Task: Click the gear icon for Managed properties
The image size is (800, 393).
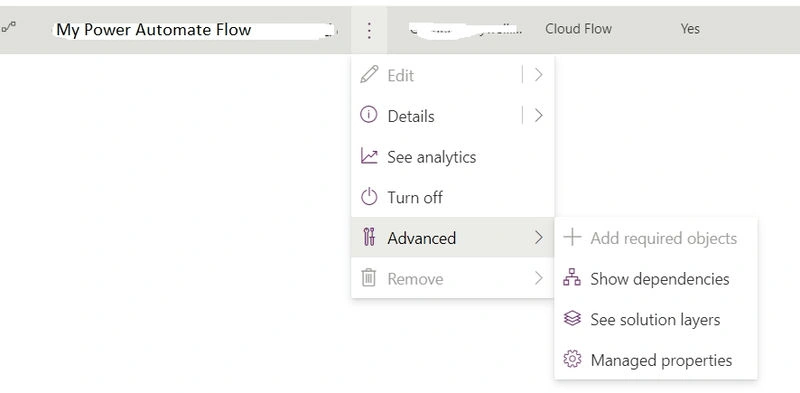Action: [x=572, y=359]
